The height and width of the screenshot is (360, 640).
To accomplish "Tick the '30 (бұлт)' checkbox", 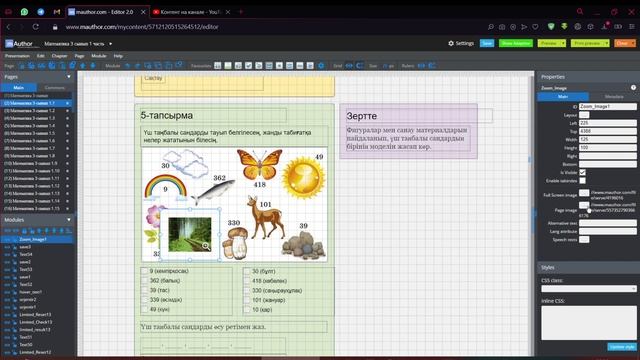I will tap(247, 271).
